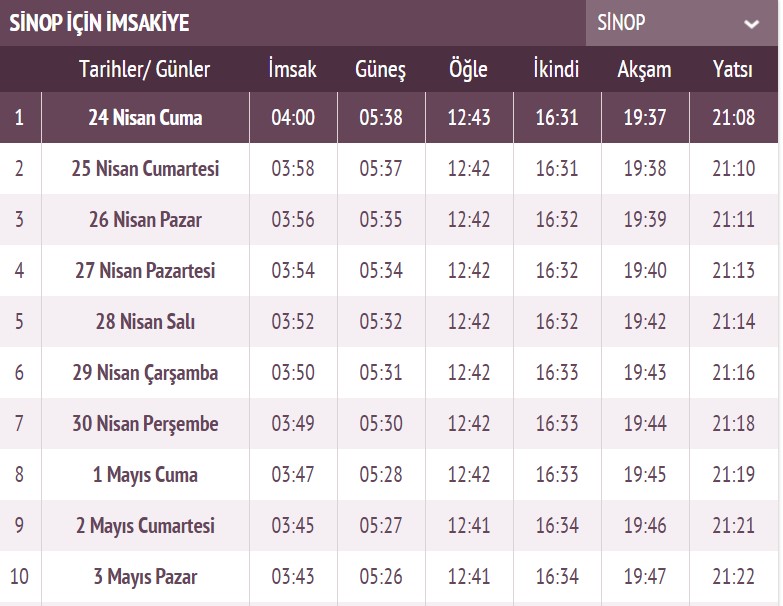
Task: Click the İkindi column header
Action: pos(557,70)
